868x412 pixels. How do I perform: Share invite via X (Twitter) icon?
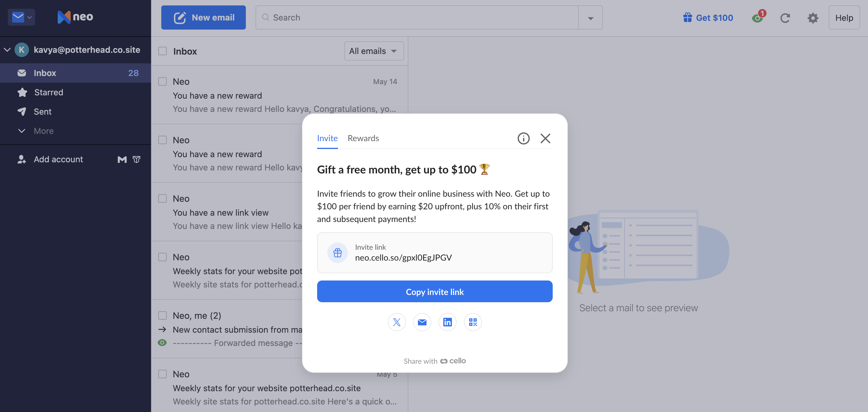397,322
